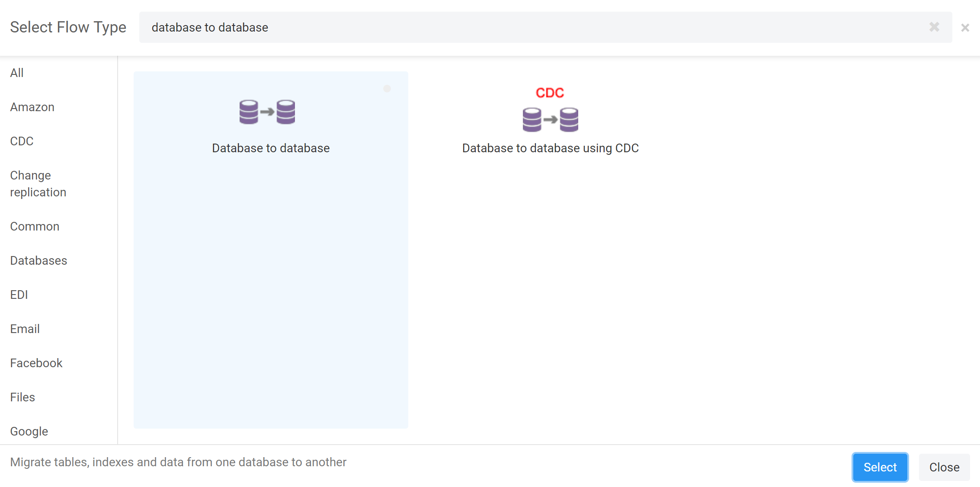Clear the search field text

pyautogui.click(x=934, y=27)
